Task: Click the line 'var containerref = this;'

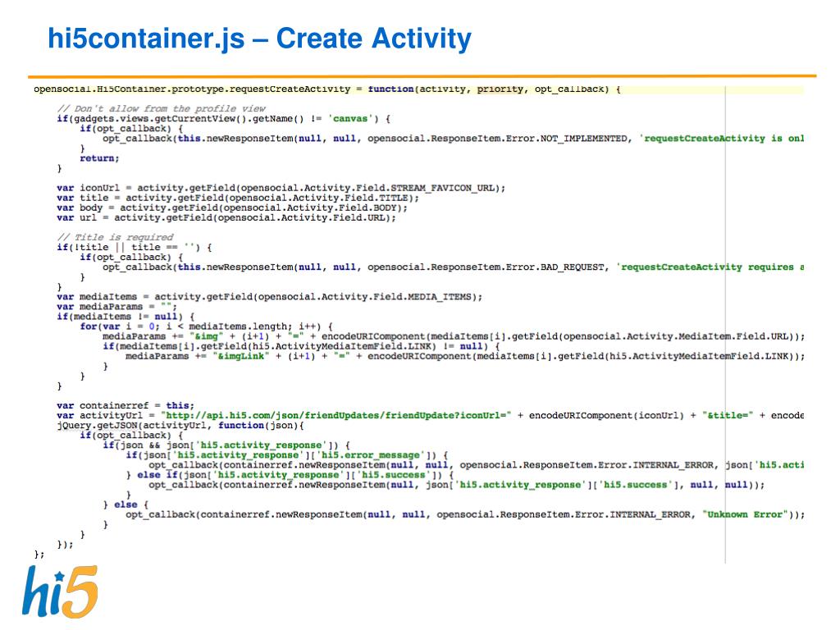Action: point(126,405)
